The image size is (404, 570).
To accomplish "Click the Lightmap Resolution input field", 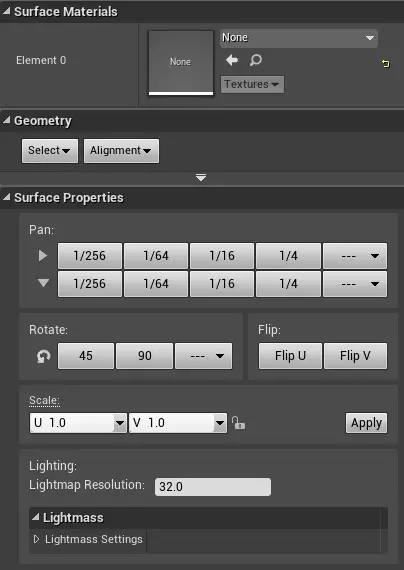I will [x=213, y=487].
